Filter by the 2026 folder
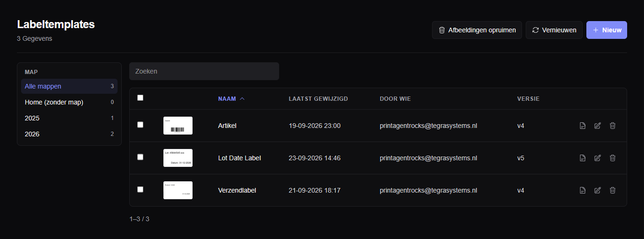Viewport: 644px width, 239px height. point(69,134)
